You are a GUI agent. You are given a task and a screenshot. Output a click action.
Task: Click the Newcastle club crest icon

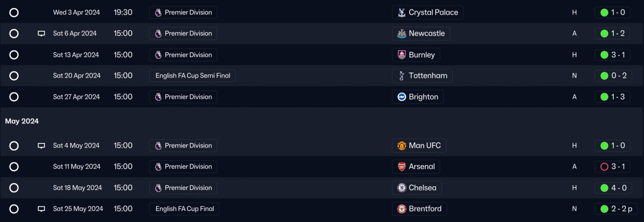coord(401,34)
